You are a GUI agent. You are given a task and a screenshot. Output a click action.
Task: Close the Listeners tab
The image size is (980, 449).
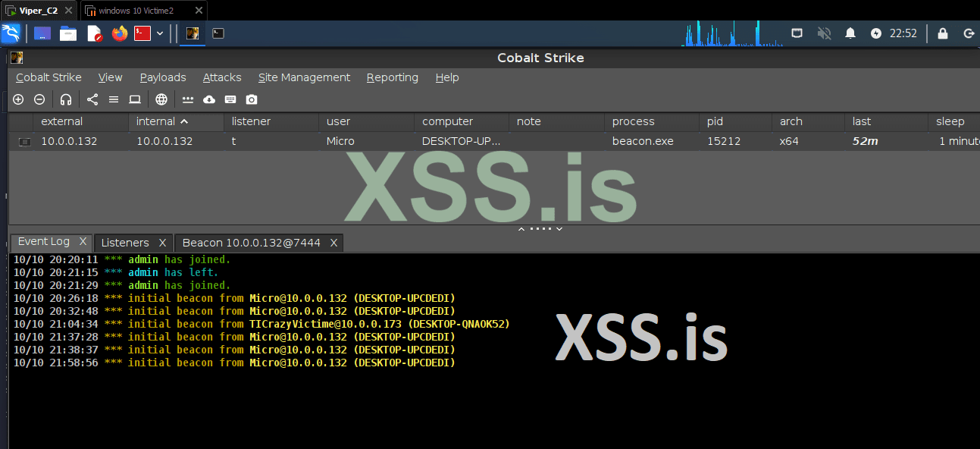coord(162,243)
